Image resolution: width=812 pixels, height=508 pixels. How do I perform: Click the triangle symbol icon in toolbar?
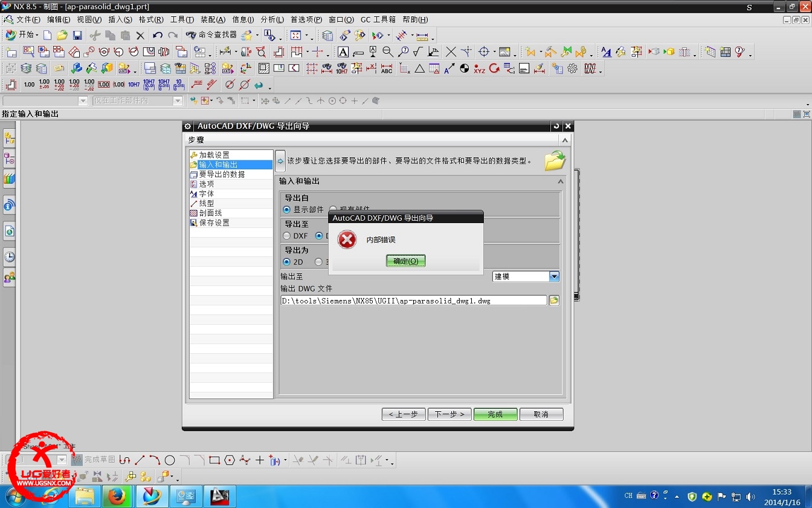click(419, 69)
